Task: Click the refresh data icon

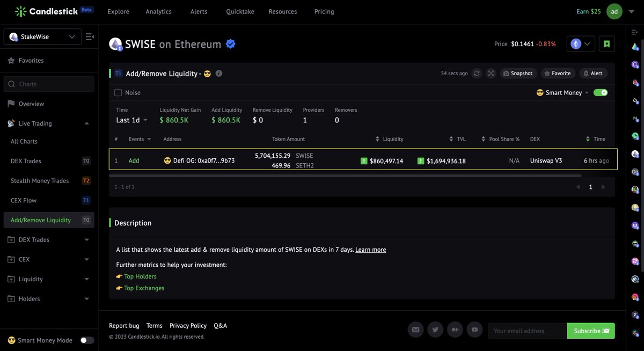Action: click(x=477, y=74)
